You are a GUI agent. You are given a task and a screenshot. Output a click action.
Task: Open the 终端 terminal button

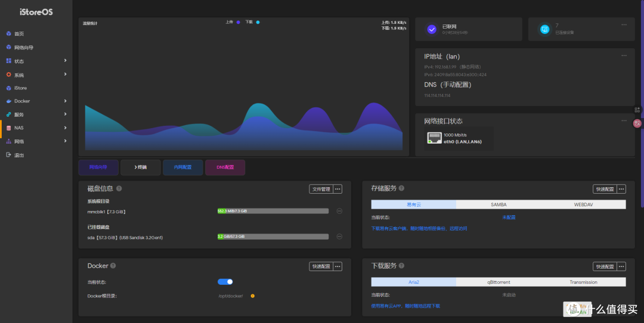point(141,167)
